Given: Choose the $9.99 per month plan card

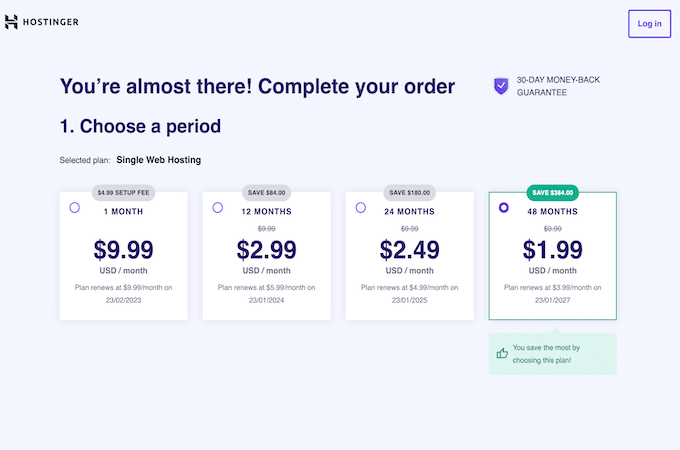Looking at the screenshot, I should click(x=124, y=256).
